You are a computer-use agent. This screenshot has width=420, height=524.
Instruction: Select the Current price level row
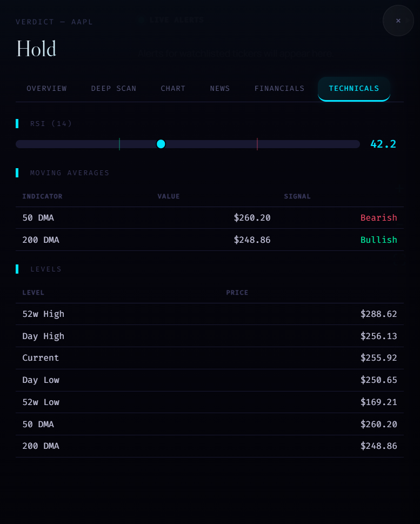pyautogui.click(x=209, y=358)
